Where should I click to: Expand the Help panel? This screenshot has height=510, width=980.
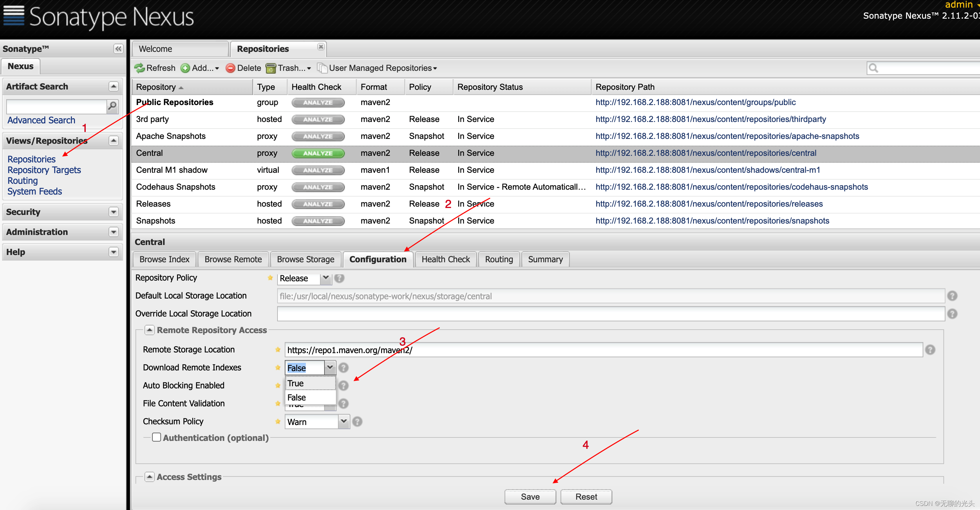click(113, 252)
